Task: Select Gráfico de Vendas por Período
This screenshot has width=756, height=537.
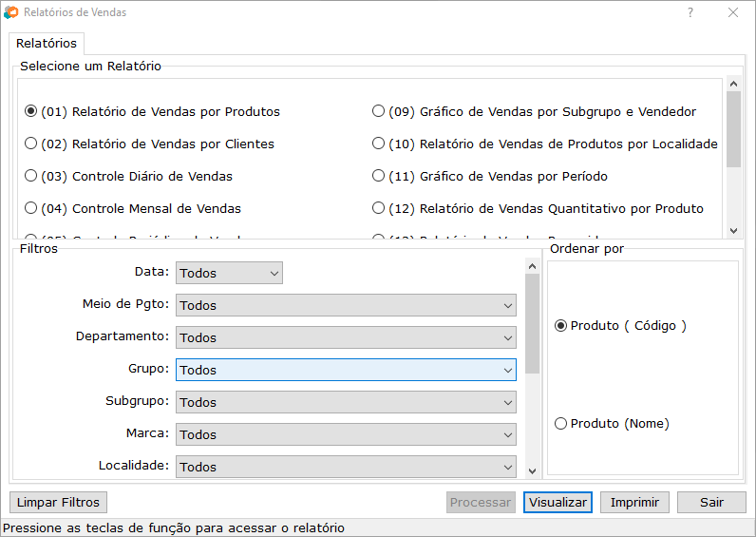Action: click(379, 177)
